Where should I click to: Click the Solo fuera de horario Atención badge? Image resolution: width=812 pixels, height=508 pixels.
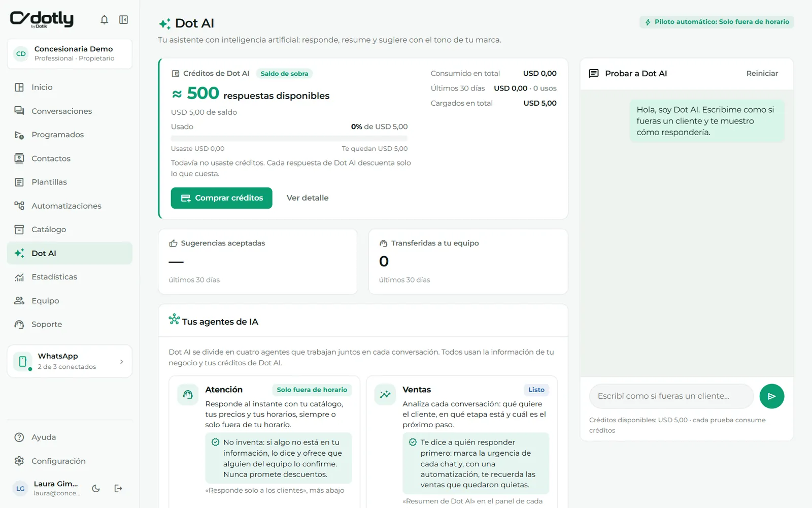tap(312, 390)
